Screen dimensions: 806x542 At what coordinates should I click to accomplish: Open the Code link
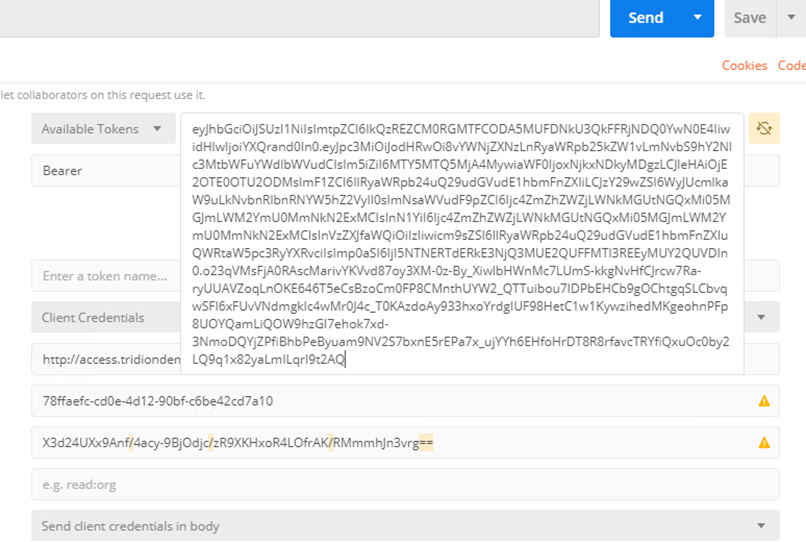click(x=792, y=65)
